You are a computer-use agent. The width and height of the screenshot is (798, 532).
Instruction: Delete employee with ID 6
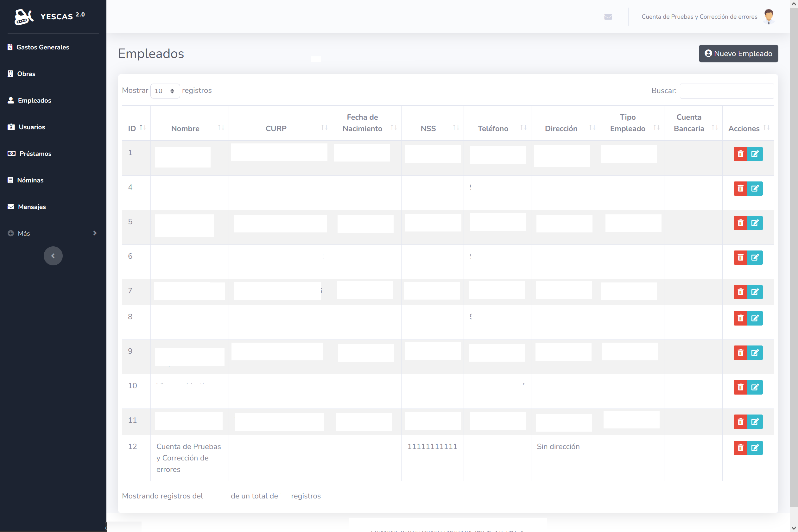(x=741, y=257)
